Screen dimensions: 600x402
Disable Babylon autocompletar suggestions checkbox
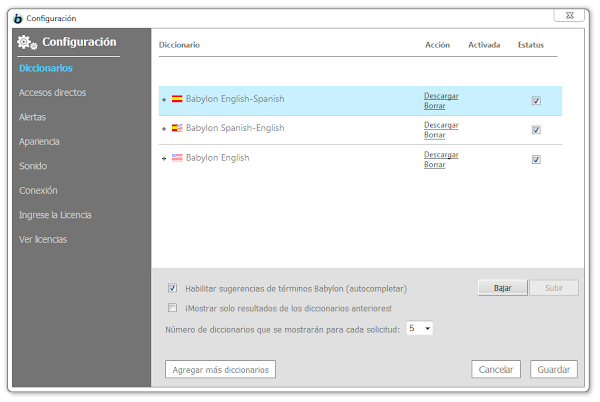pyautogui.click(x=173, y=288)
